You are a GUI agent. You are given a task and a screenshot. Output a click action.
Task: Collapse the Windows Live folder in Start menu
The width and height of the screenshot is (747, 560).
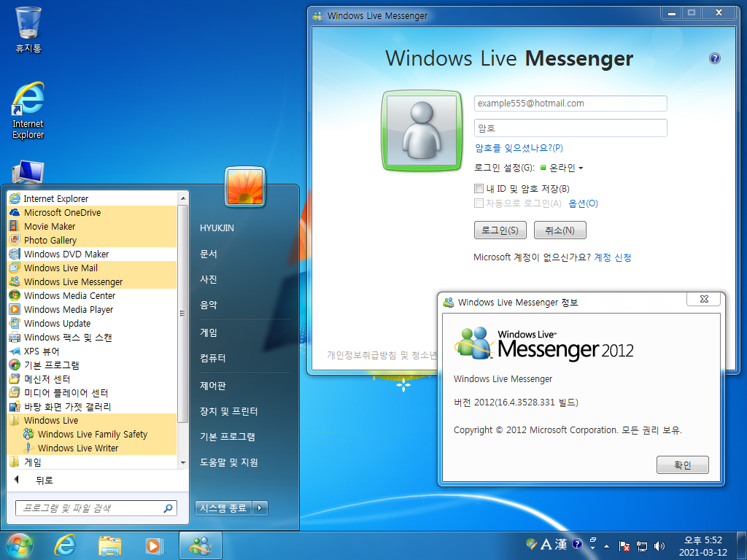(93, 420)
